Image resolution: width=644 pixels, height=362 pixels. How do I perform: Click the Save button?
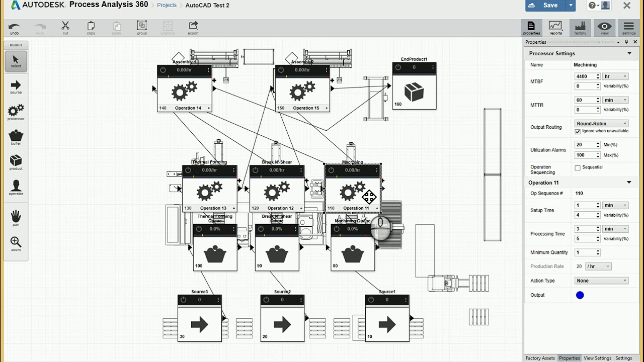click(x=545, y=6)
